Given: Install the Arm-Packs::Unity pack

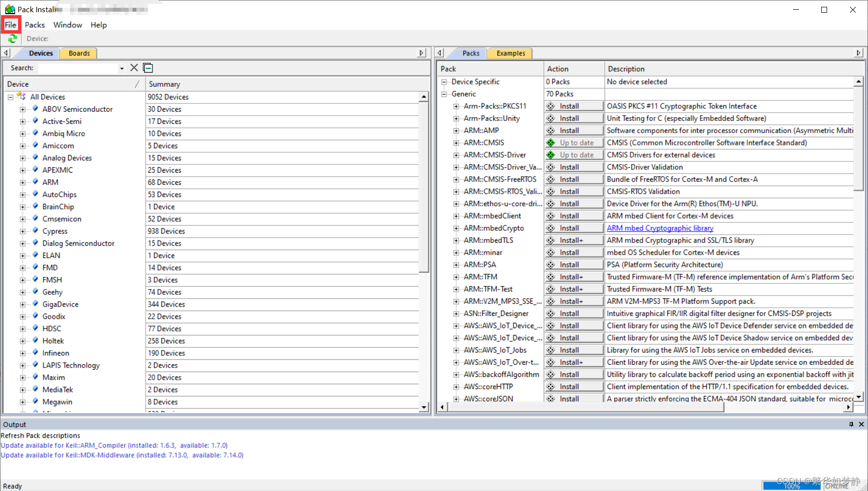Looking at the screenshot, I should [574, 118].
